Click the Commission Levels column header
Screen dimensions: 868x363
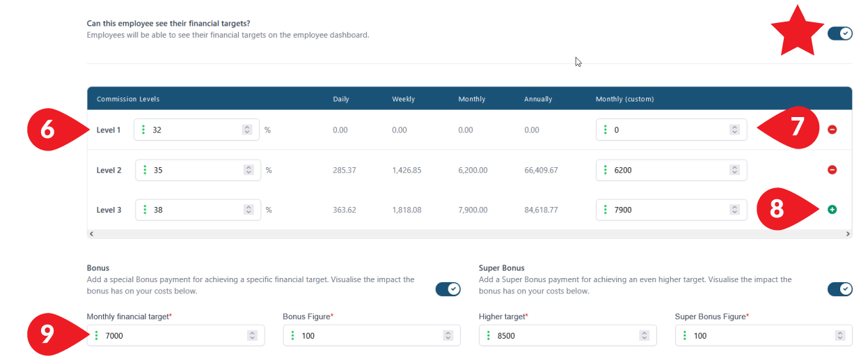pos(128,99)
